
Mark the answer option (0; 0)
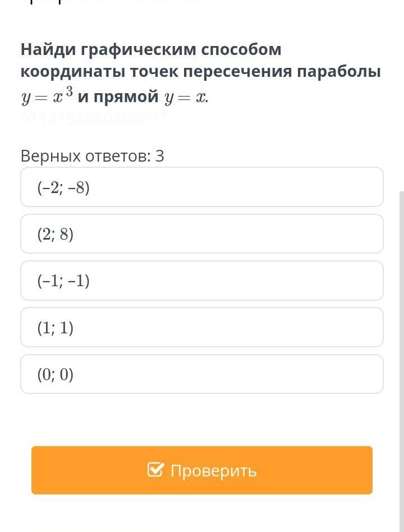tap(202, 374)
